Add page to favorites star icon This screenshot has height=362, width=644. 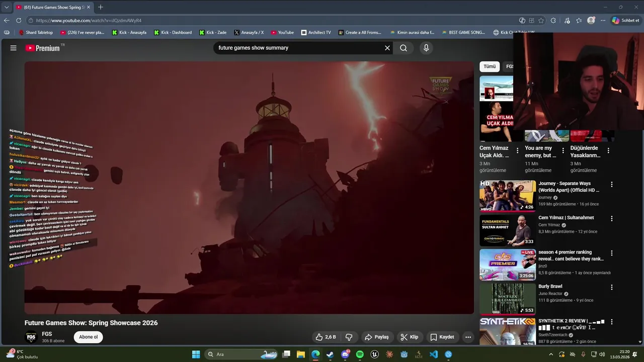[541, 21]
